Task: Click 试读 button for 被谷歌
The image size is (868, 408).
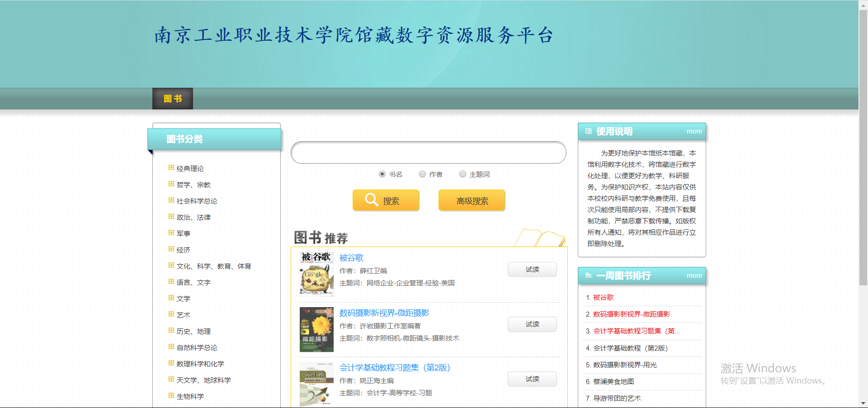Action: [x=532, y=270]
